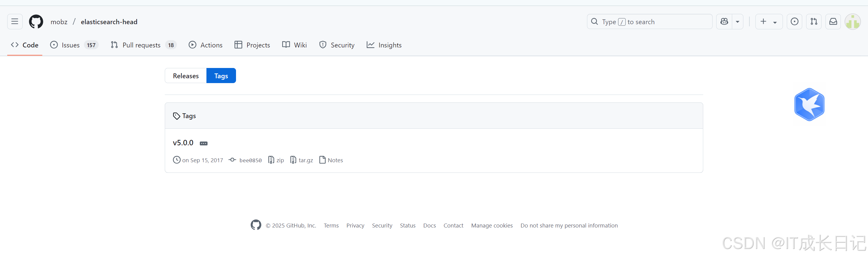Image resolution: width=868 pixels, height=258 pixels.
Task: Click the 157 issues counter badge
Action: [x=91, y=45]
